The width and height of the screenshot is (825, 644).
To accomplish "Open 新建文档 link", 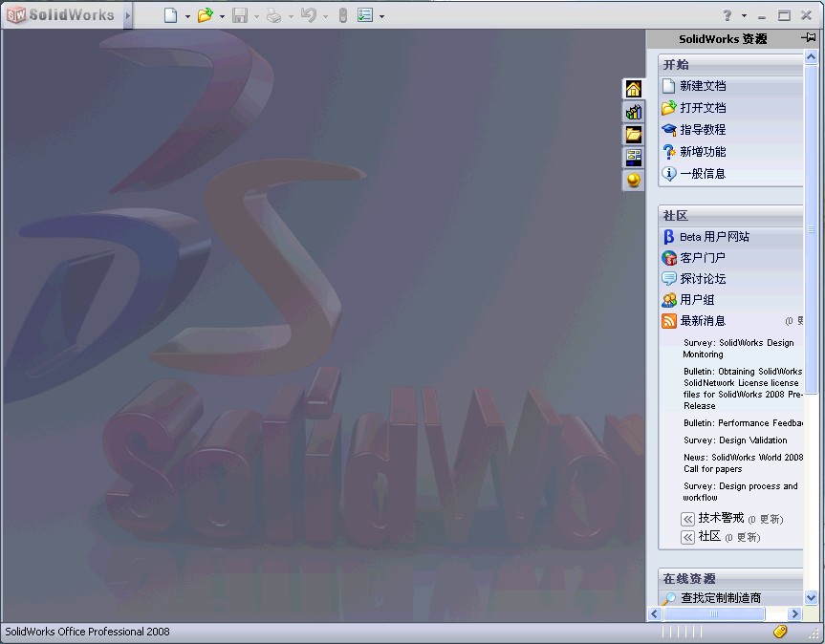I will pos(703,86).
